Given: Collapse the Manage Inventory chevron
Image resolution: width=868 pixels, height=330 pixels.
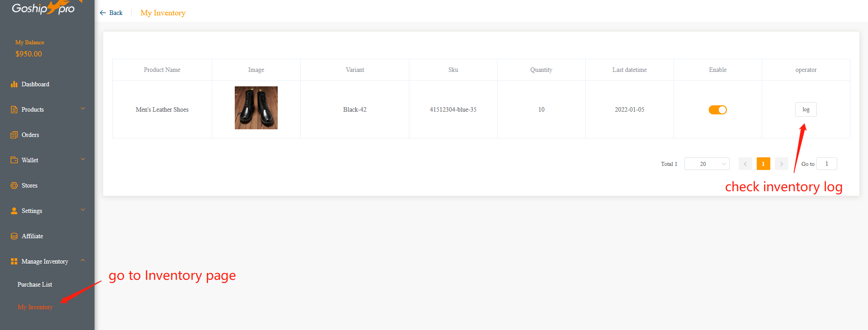Looking at the screenshot, I should coord(83,261).
